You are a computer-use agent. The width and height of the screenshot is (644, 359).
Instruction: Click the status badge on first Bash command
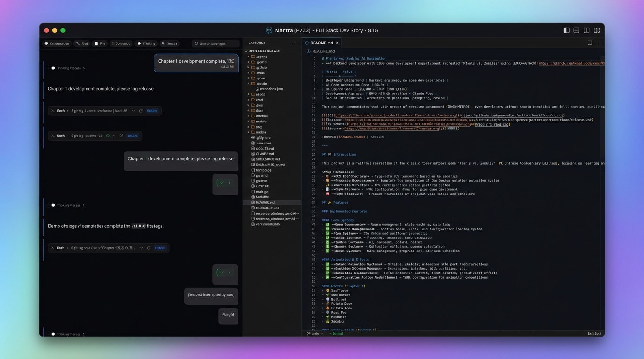pyautogui.click(x=152, y=111)
